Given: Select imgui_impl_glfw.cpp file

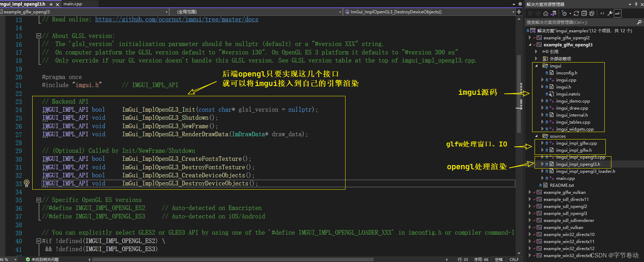Looking at the screenshot, I should coord(576,143).
